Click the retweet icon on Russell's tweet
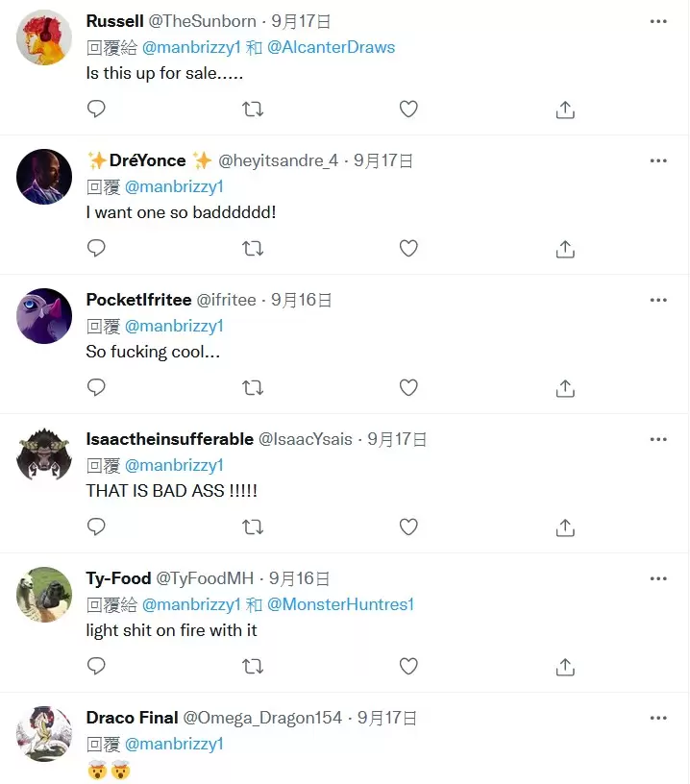 (252, 109)
